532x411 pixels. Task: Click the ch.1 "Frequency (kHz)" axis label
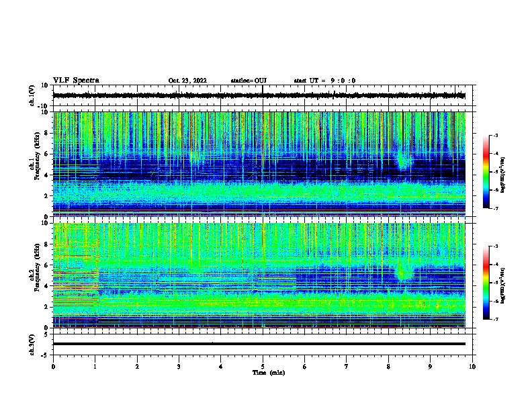click(x=37, y=156)
